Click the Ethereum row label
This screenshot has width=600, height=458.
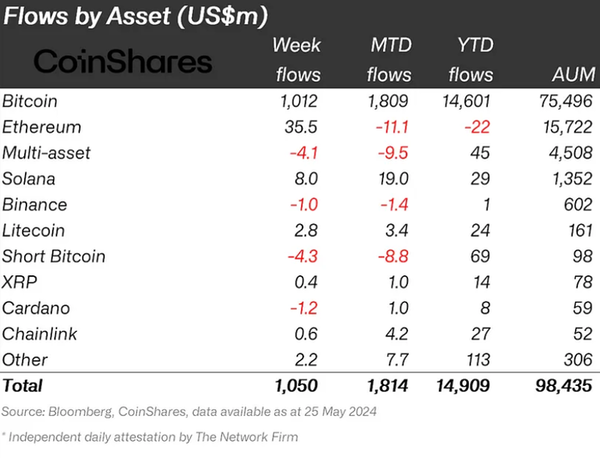point(41,127)
